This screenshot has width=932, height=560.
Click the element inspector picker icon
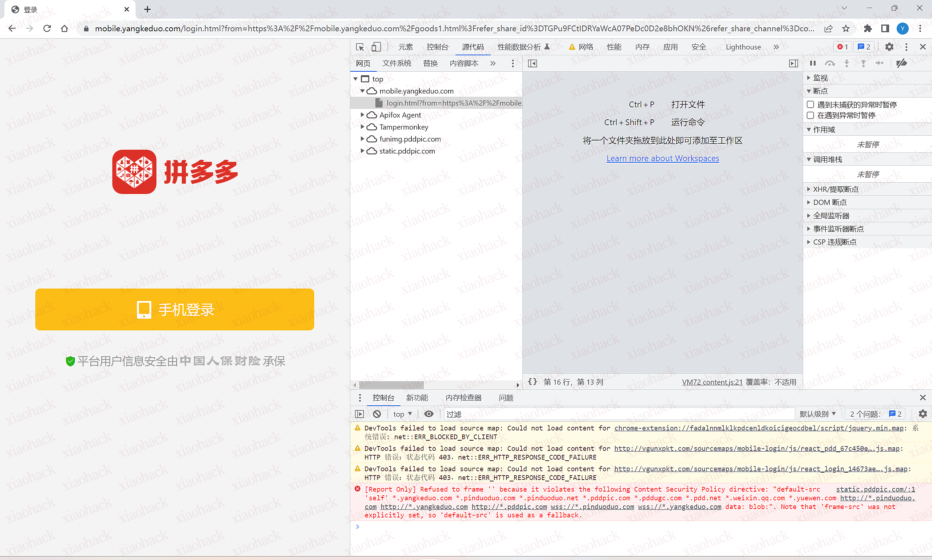[360, 47]
